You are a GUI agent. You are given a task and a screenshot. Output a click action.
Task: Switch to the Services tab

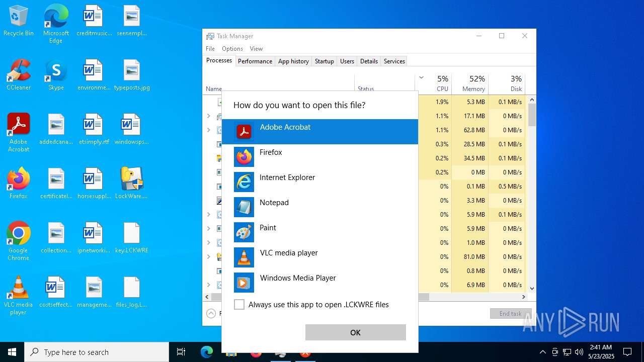coord(394,61)
